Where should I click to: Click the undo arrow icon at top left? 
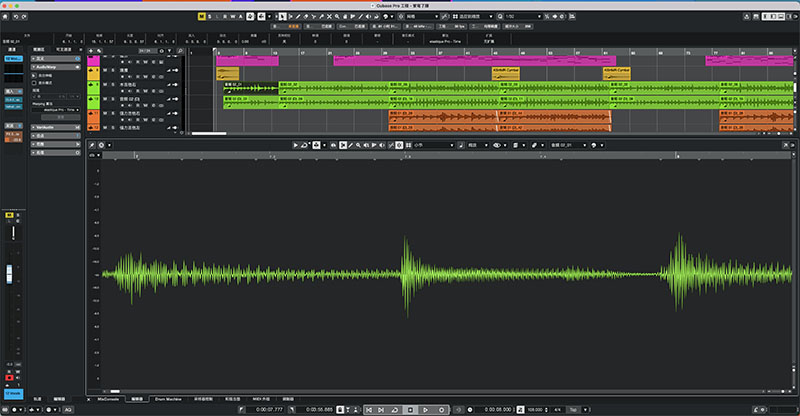pos(15,16)
